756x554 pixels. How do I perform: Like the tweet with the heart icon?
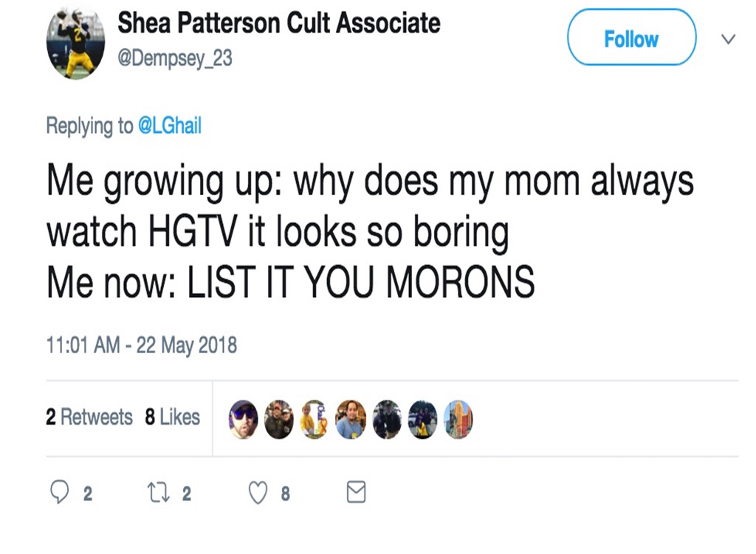point(258,493)
